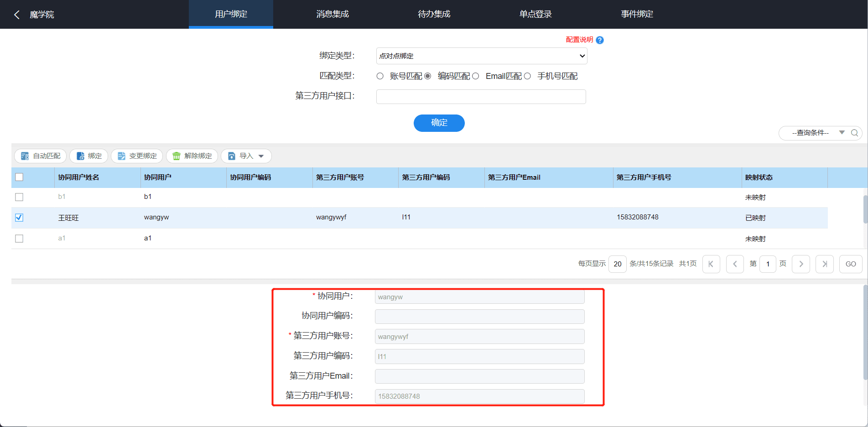The image size is (868, 427).
Task: Open the red 配置说明 link
Action: click(x=579, y=40)
